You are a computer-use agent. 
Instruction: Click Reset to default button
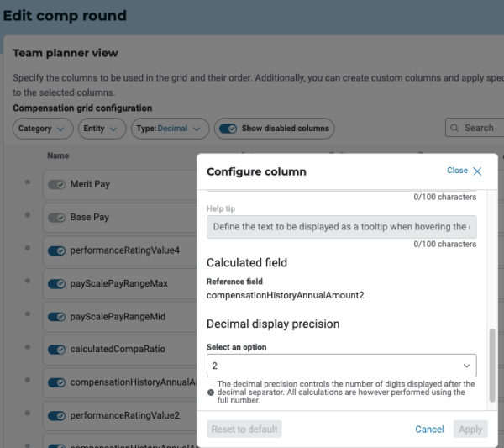(244, 430)
